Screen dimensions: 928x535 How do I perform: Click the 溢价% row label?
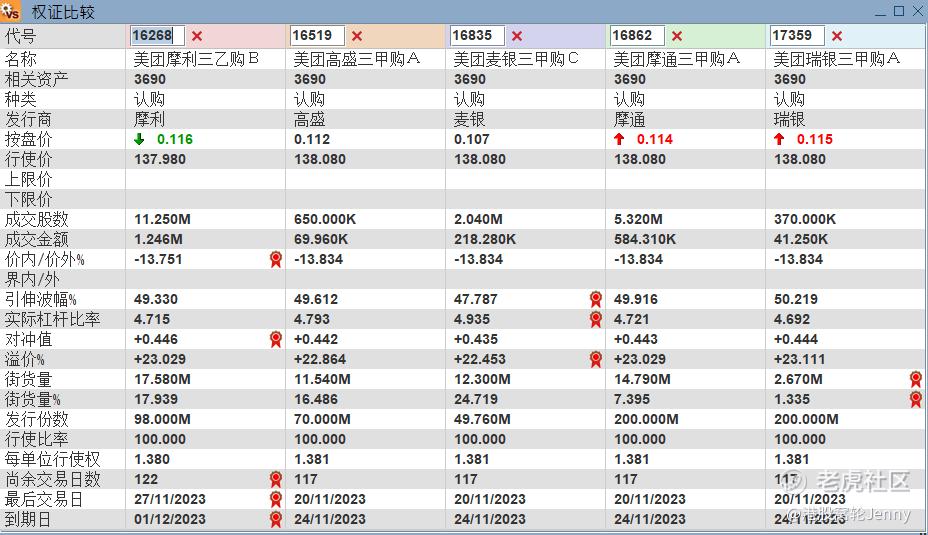coord(24,359)
